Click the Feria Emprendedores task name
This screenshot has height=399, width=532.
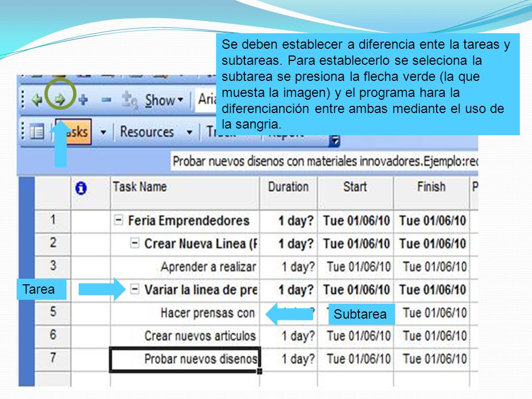tap(188, 221)
